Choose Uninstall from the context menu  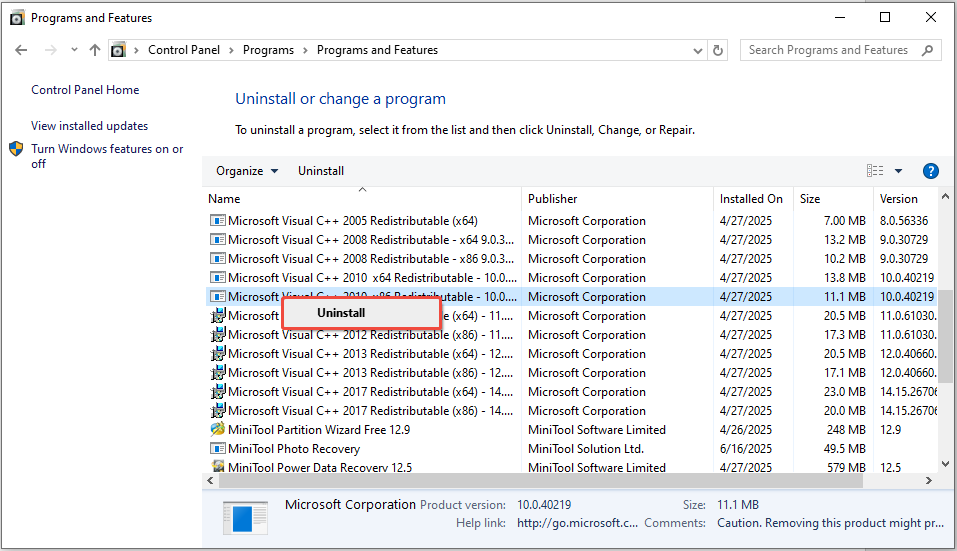tap(361, 313)
